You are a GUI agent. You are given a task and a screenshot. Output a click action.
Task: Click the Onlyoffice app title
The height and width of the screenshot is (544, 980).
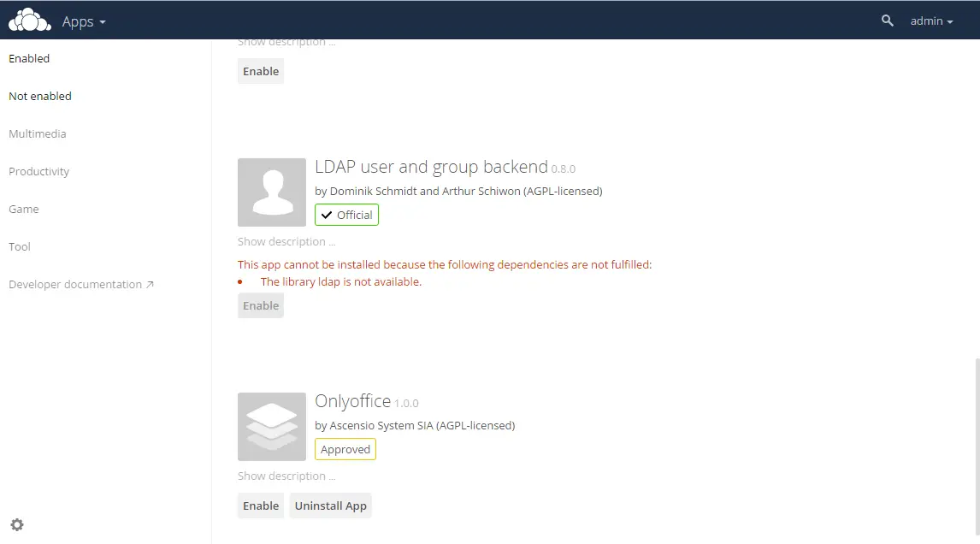353,401
